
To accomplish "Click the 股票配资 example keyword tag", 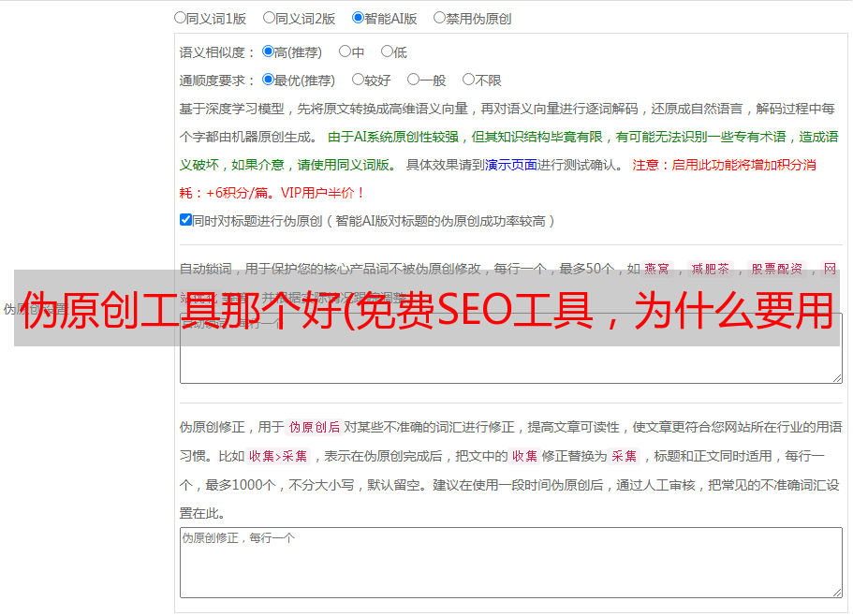I will [x=776, y=269].
